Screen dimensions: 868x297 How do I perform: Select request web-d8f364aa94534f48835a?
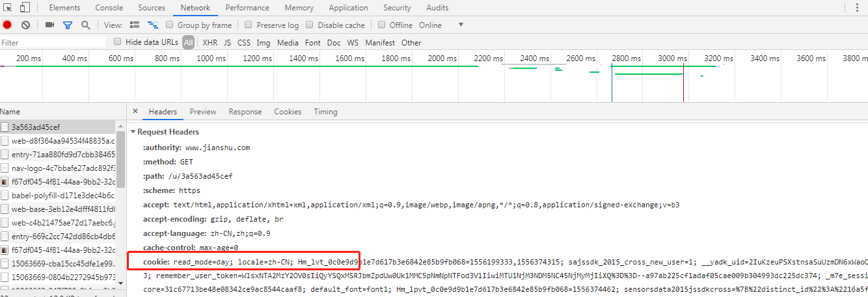pyautogui.click(x=58, y=141)
